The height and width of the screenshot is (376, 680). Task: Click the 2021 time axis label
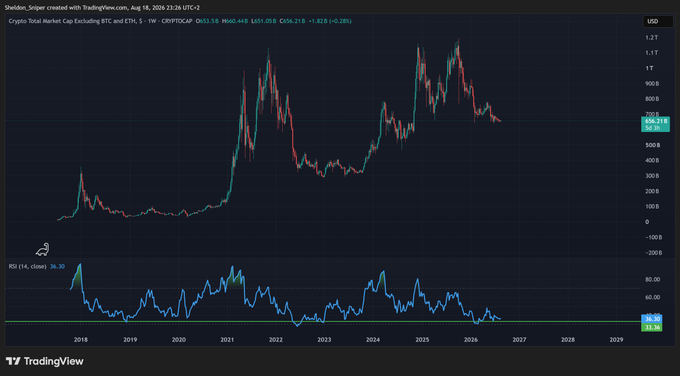[227, 340]
